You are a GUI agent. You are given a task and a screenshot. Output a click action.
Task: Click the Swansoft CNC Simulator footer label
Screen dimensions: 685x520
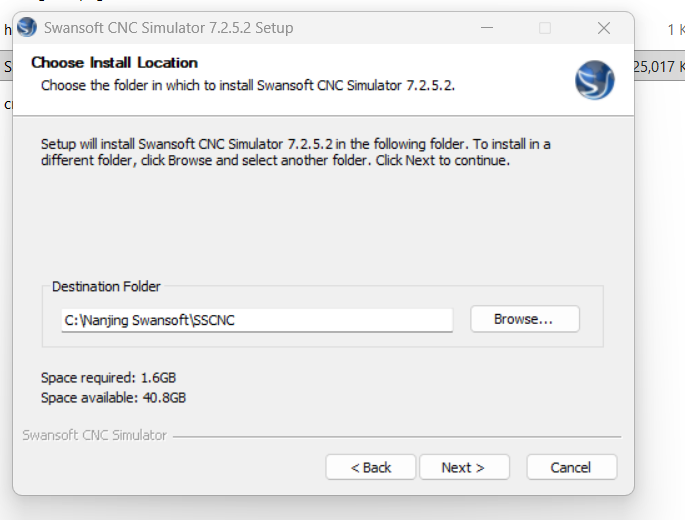(95, 436)
